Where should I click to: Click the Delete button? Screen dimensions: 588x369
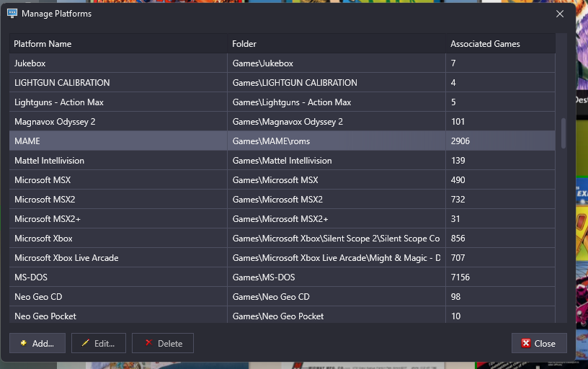tap(163, 343)
